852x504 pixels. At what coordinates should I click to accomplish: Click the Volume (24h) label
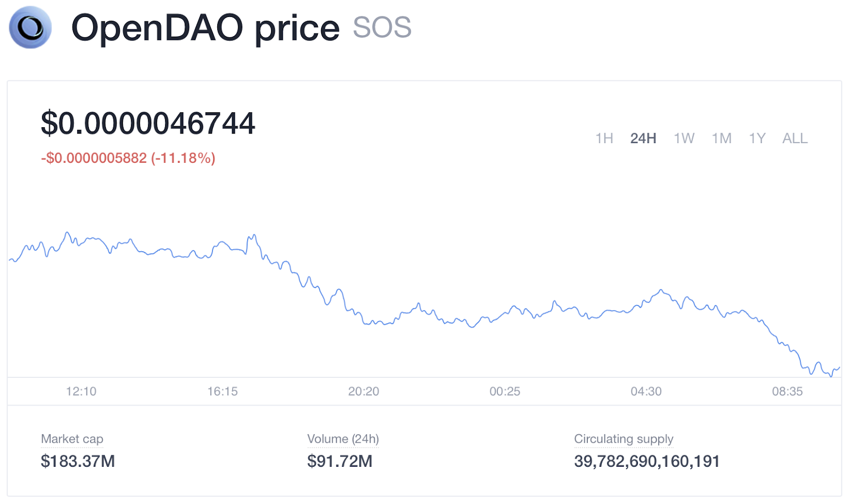pyautogui.click(x=343, y=439)
